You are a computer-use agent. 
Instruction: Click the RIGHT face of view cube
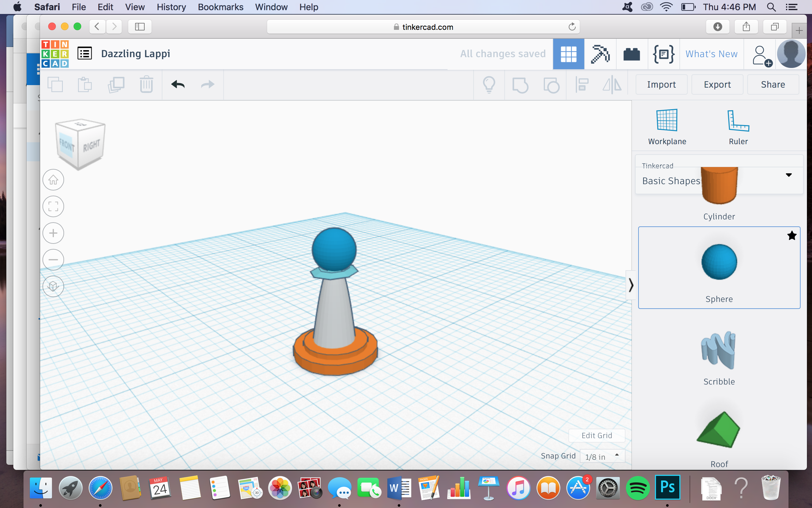pos(91,145)
